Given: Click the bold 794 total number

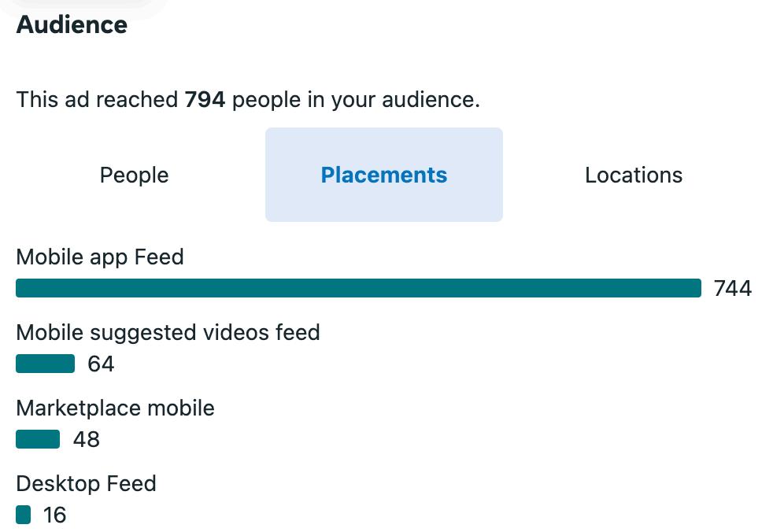Looking at the screenshot, I should pyautogui.click(x=205, y=100).
